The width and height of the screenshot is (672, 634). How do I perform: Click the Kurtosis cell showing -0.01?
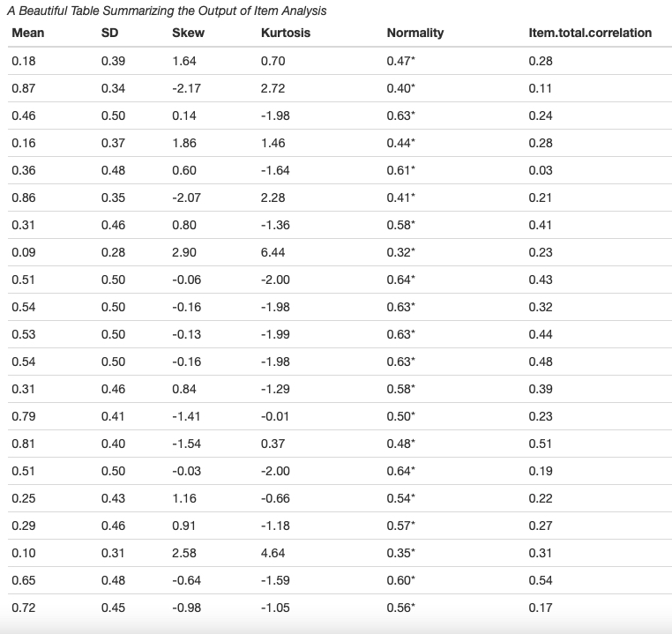(x=275, y=416)
